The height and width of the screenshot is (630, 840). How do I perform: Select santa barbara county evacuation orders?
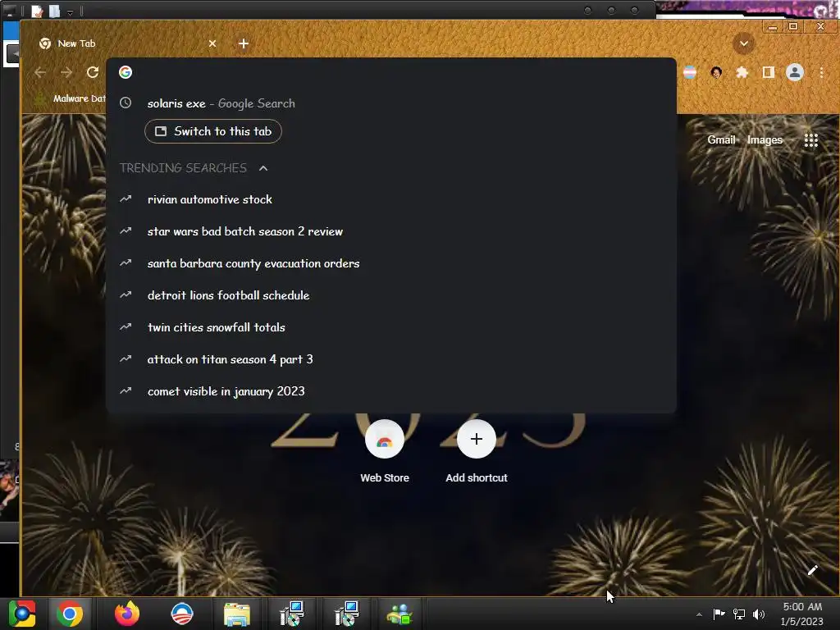391,263
